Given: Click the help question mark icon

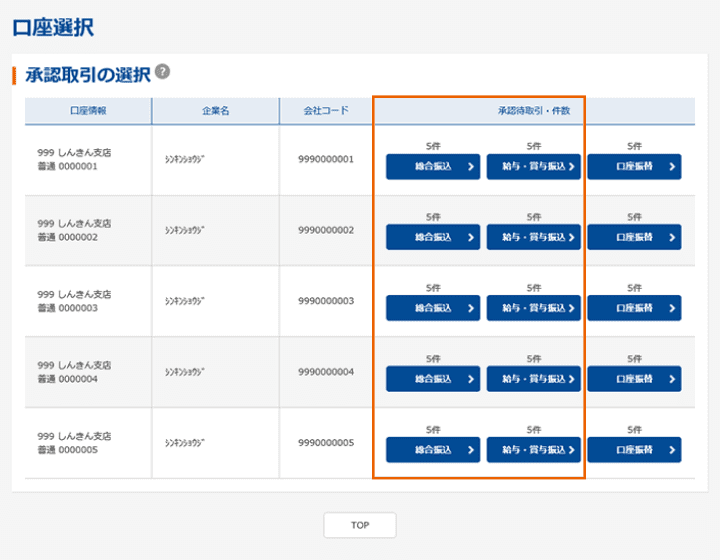Looking at the screenshot, I should [163, 73].
